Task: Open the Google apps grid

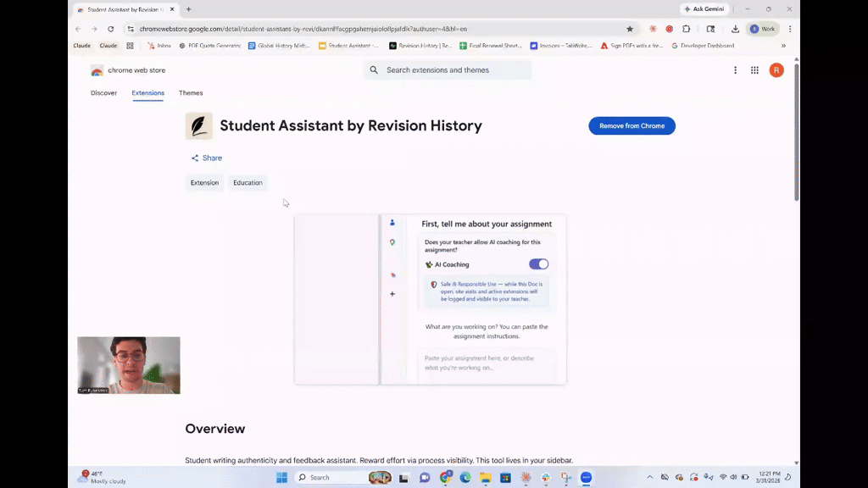Action: click(x=754, y=70)
